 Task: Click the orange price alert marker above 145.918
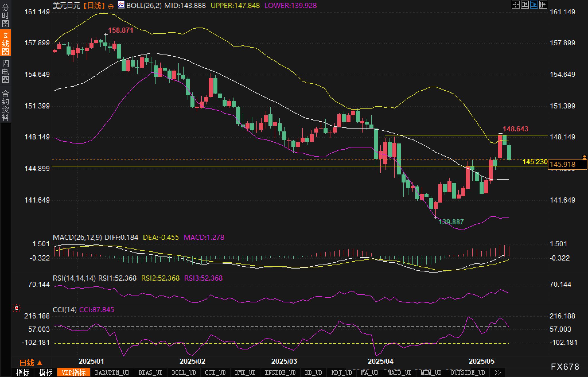point(584,157)
